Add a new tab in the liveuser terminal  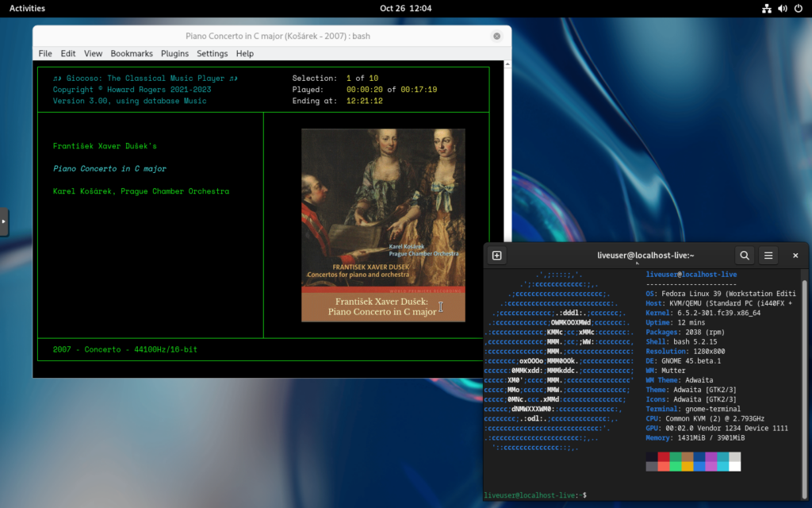coord(496,255)
